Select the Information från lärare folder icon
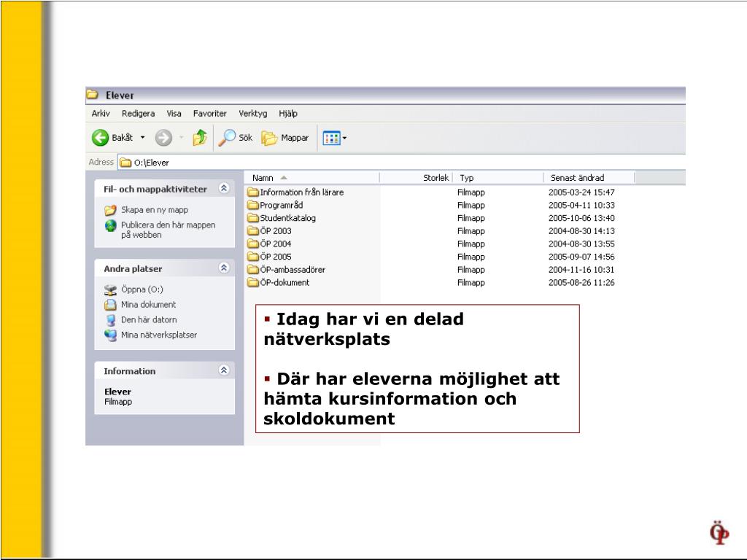The image size is (747, 560). point(253,192)
